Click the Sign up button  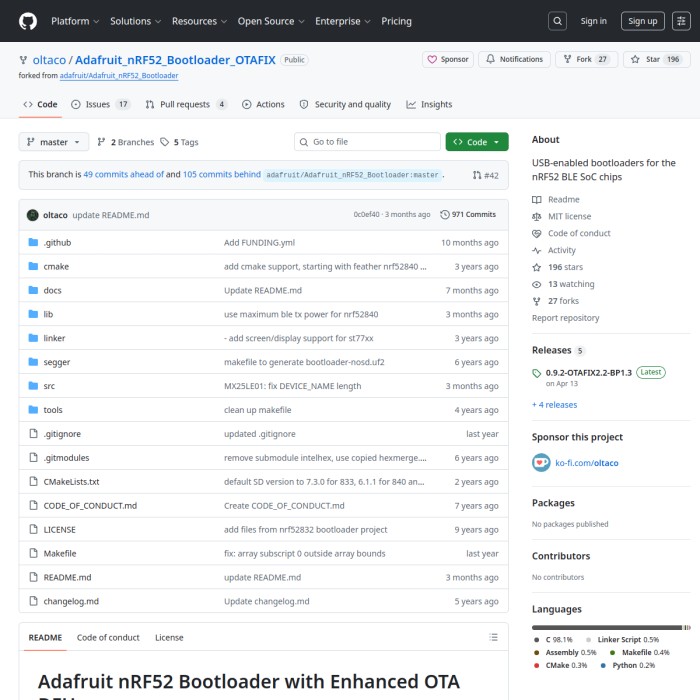click(642, 21)
